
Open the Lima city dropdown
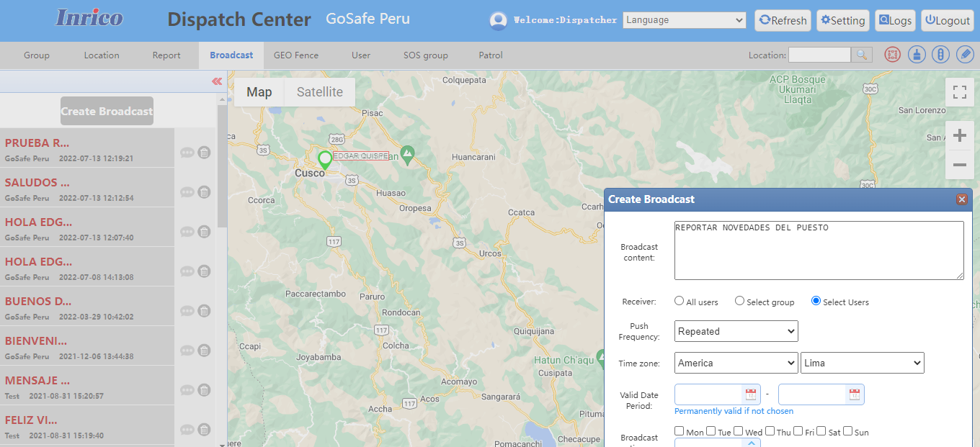pos(863,363)
